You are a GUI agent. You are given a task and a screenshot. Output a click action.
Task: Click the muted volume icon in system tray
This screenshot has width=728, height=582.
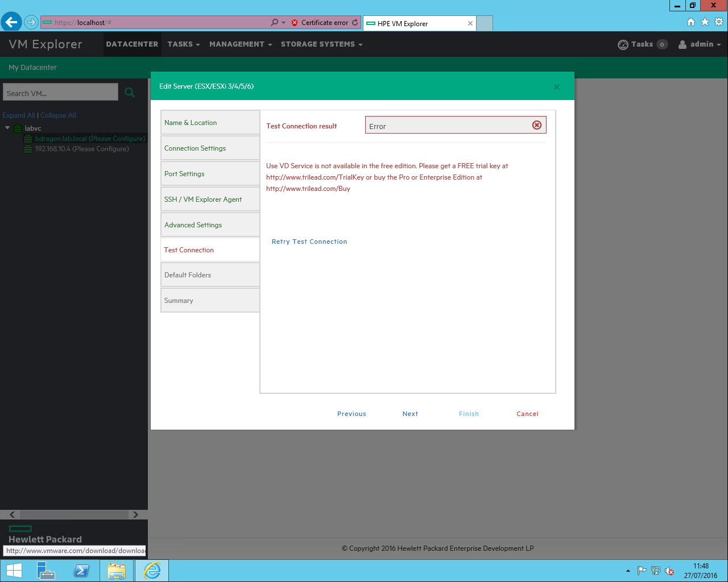(670, 570)
